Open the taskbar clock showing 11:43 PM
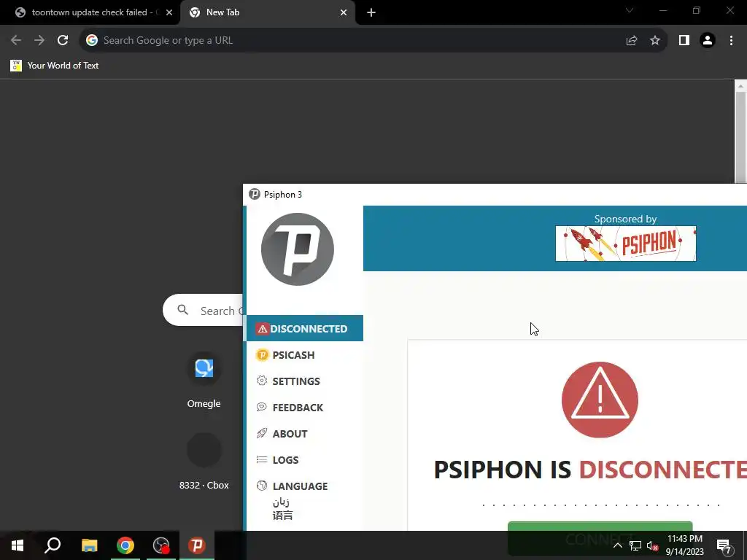This screenshot has width=747, height=560. pos(684,545)
